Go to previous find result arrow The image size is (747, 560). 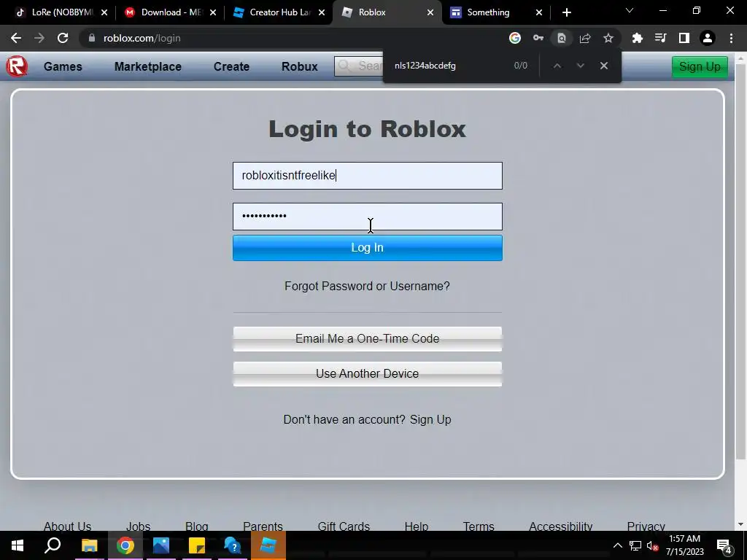pyautogui.click(x=557, y=66)
